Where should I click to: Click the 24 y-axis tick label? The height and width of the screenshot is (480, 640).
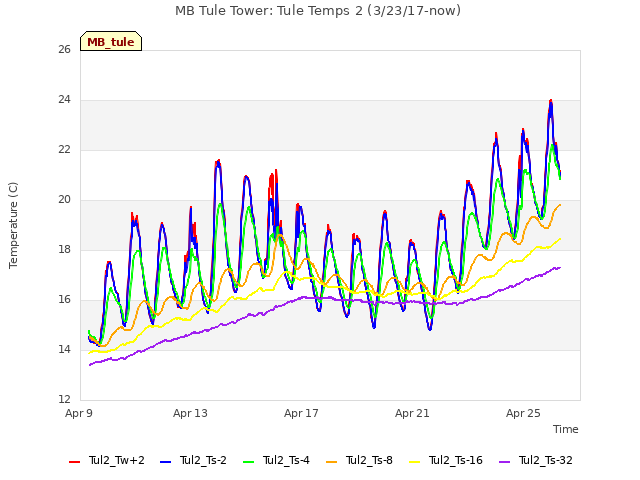pos(64,100)
